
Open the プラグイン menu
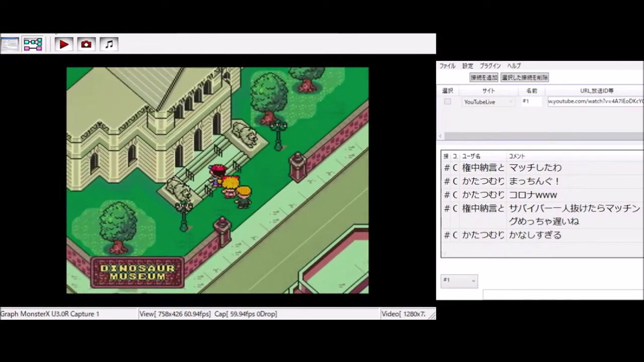tap(490, 66)
